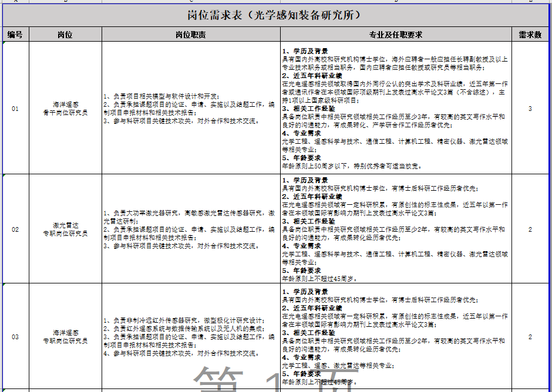
Task: Select the 需求数 value 2 for row 03
Action: click(530, 336)
